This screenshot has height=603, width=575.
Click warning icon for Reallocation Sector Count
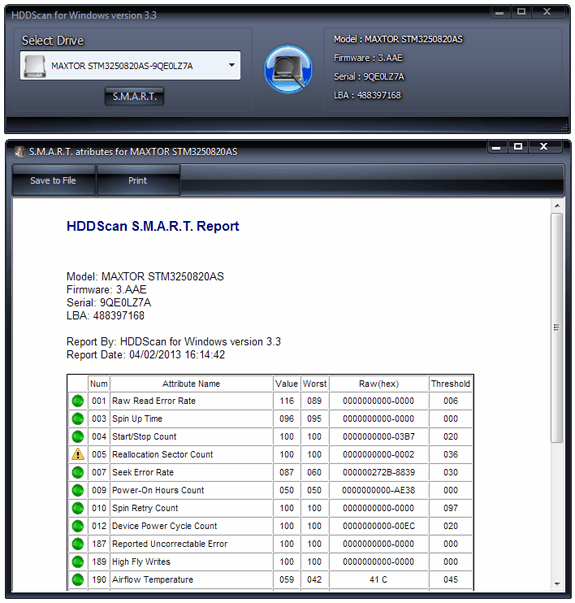[78, 454]
